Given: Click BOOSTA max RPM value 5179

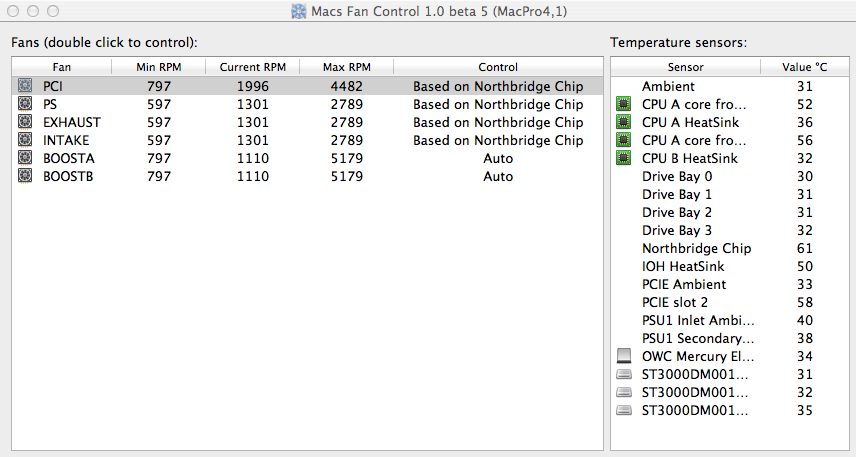Looking at the screenshot, I should tap(347, 158).
